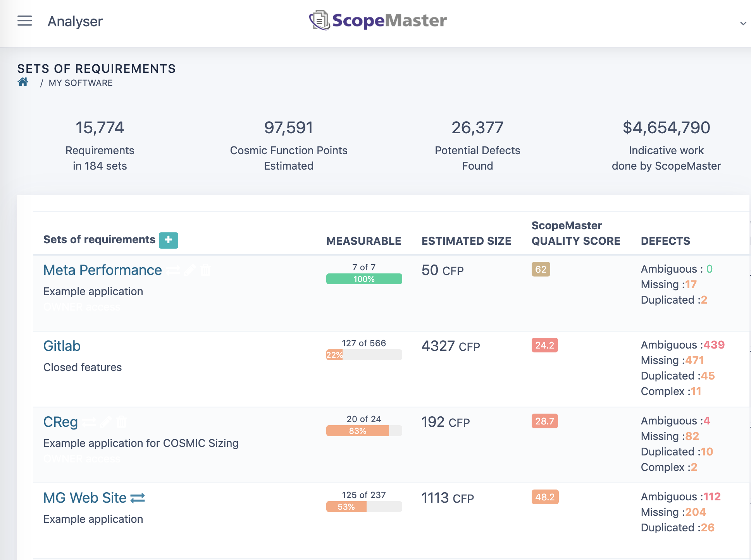This screenshot has height=560, width=751.
Task: Click the '$4,654,790' indicative work value
Action: tap(667, 127)
